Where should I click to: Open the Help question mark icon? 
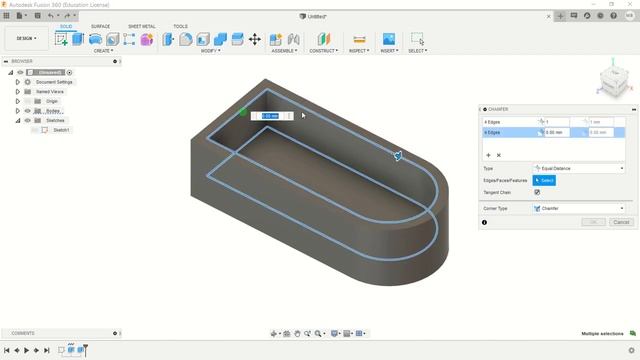click(613, 16)
